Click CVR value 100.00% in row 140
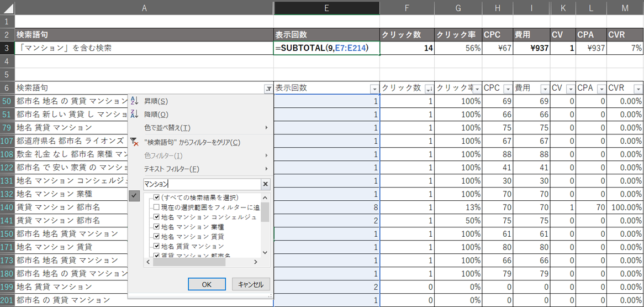Viewport: 644px width, 307px height. click(625, 207)
